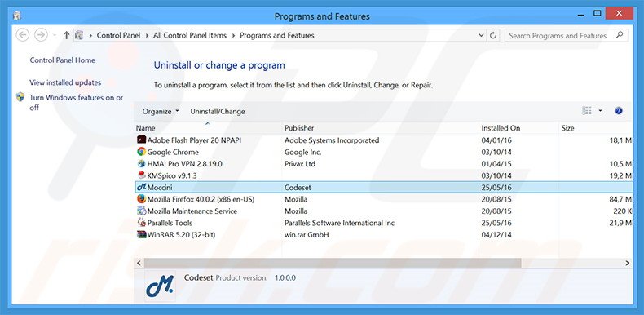Screen dimensions: 644x315
Task: Open View installed updates link
Action: pos(65,82)
